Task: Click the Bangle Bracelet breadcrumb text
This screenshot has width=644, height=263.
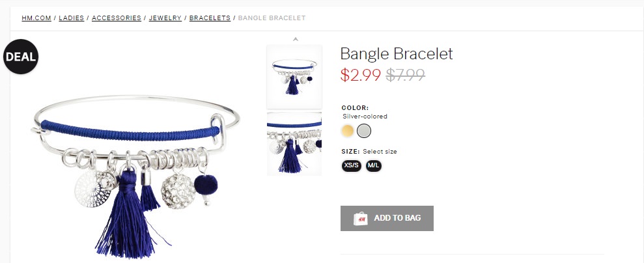Action: pos(272,18)
